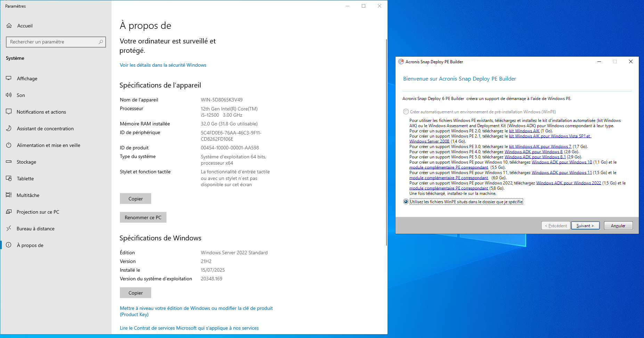The width and height of the screenshot is (644, 338).
Task: Click Suivant in the Acronis PE Builder
Action: pos(585,226)
